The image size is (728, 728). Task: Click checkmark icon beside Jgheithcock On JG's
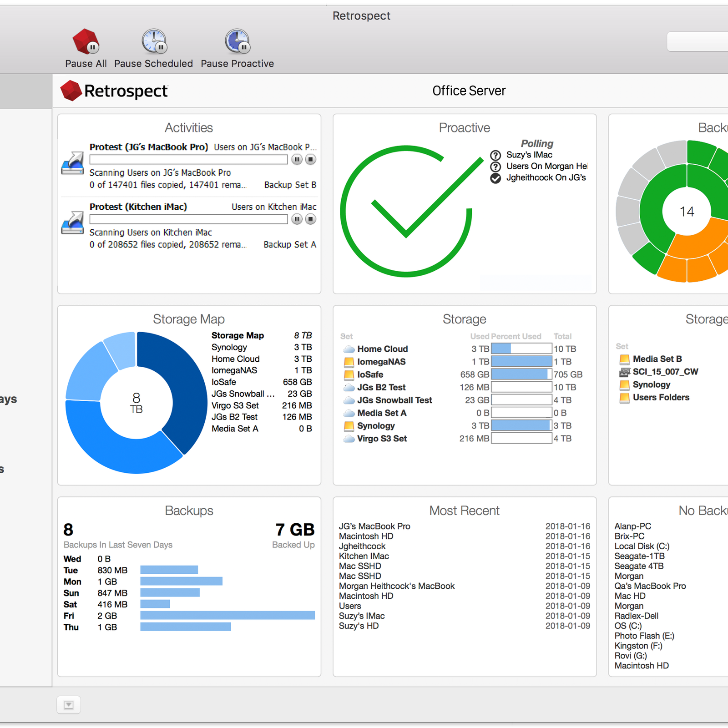click(x=495, y=178)
